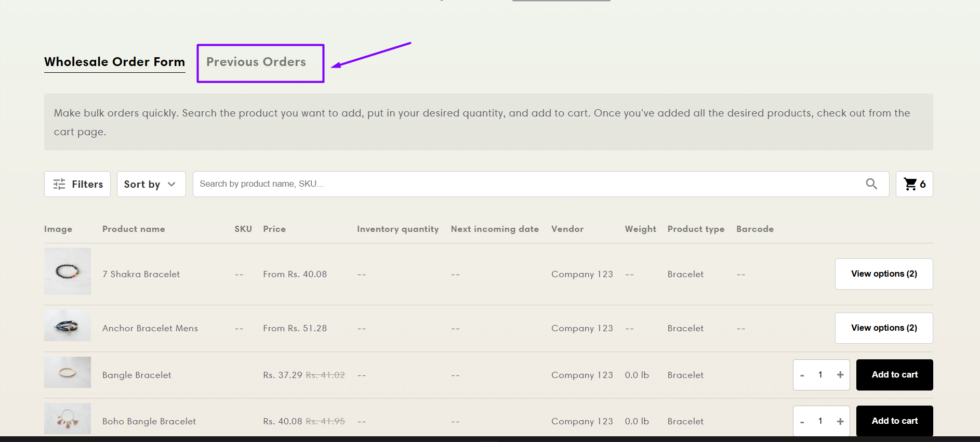Select the Wholesale Order Form tab
This screenshot has height=442, width=980.
coord(114,62)
